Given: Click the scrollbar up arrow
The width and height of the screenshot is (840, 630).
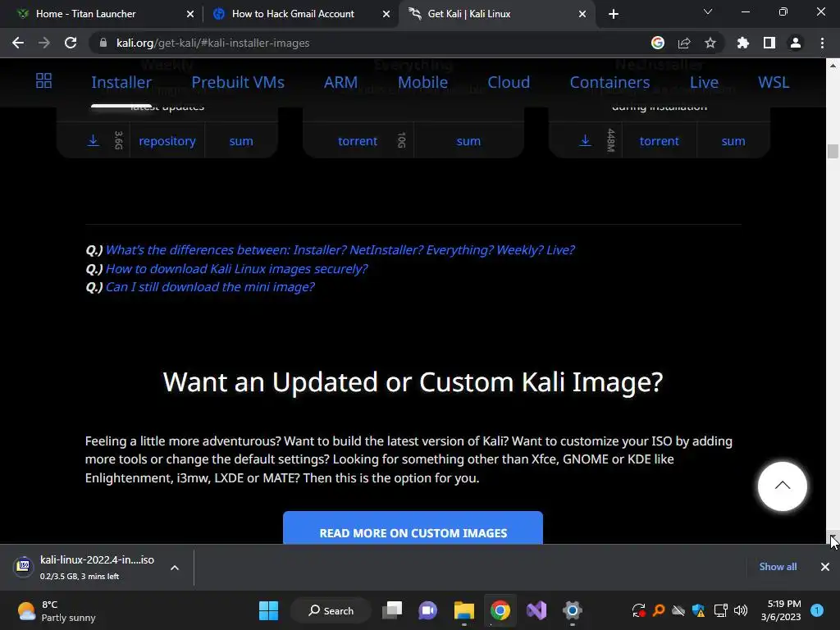Looking at the screenshot, I should (x=833, y=66).
